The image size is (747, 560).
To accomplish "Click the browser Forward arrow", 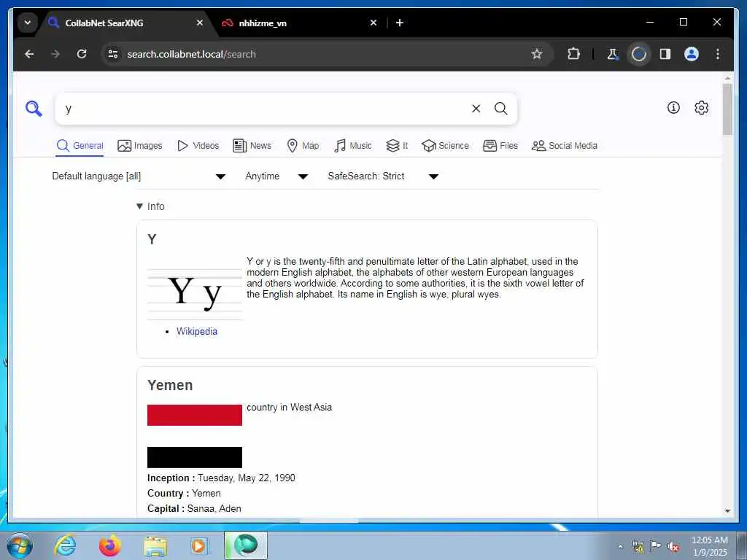I will pyautogui.click(x=55, y=54).
